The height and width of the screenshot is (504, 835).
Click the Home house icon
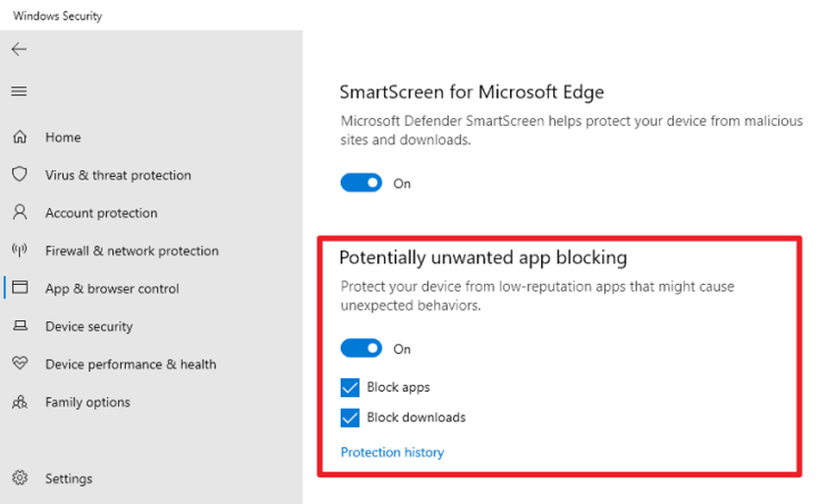[x=20, y=138]
